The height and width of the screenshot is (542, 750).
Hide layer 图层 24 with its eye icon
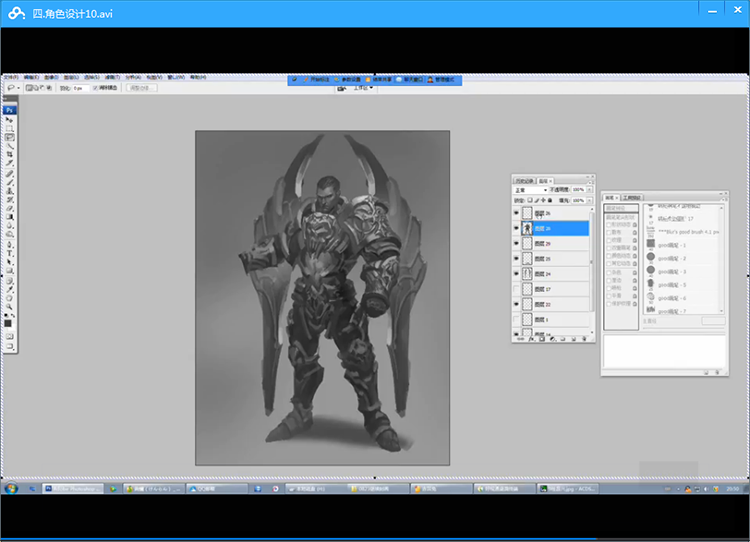coord(516,274)
